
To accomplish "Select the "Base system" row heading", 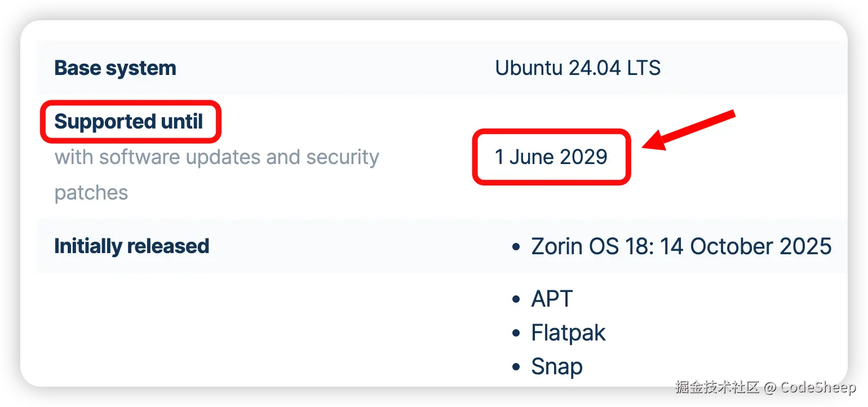I will pos(115,68).
